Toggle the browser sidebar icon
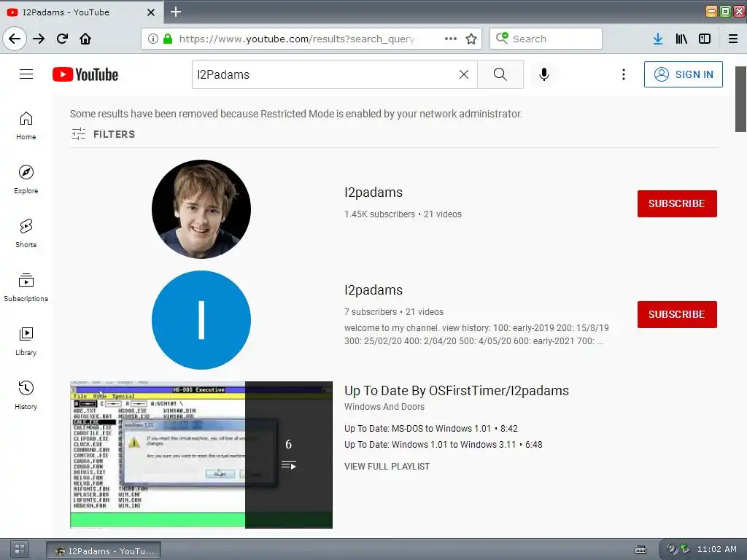The height and width of the screenshot is (560, 747). pyautogui.click(x=705, y=39)
